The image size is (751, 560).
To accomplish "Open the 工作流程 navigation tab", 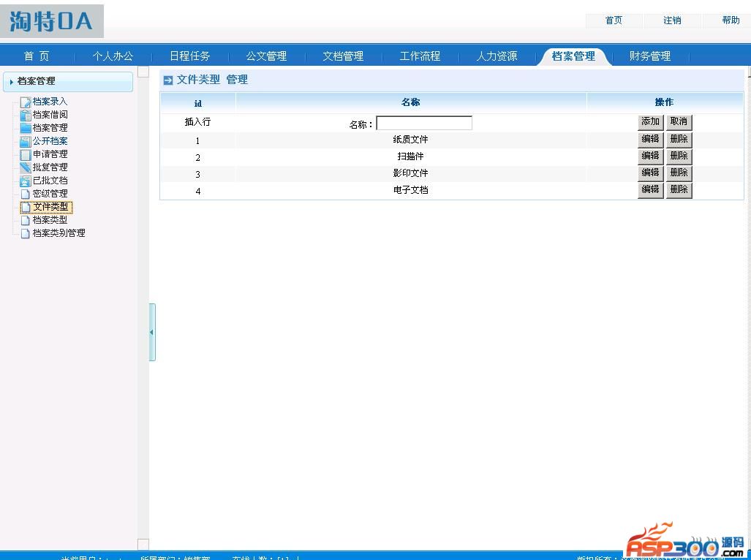I will (x=420, y=56).
